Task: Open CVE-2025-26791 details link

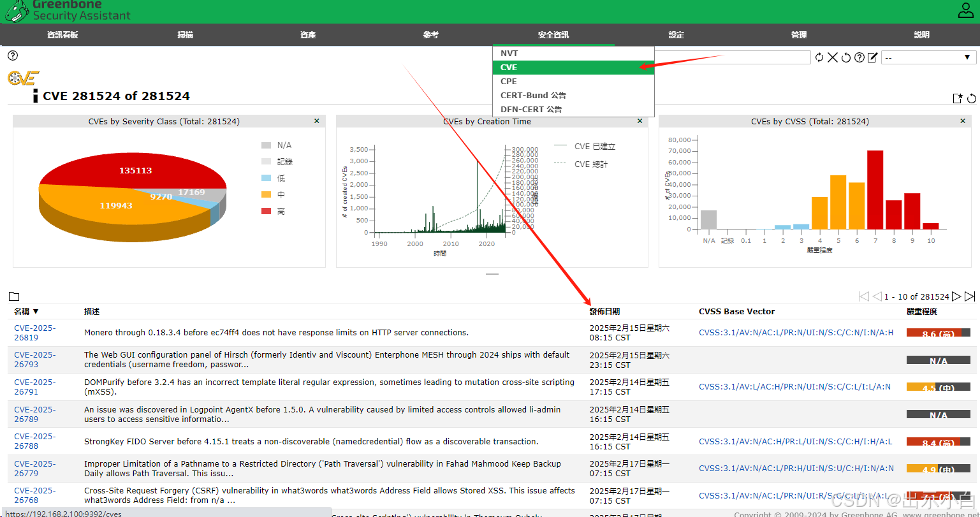Action: [35, 387]
